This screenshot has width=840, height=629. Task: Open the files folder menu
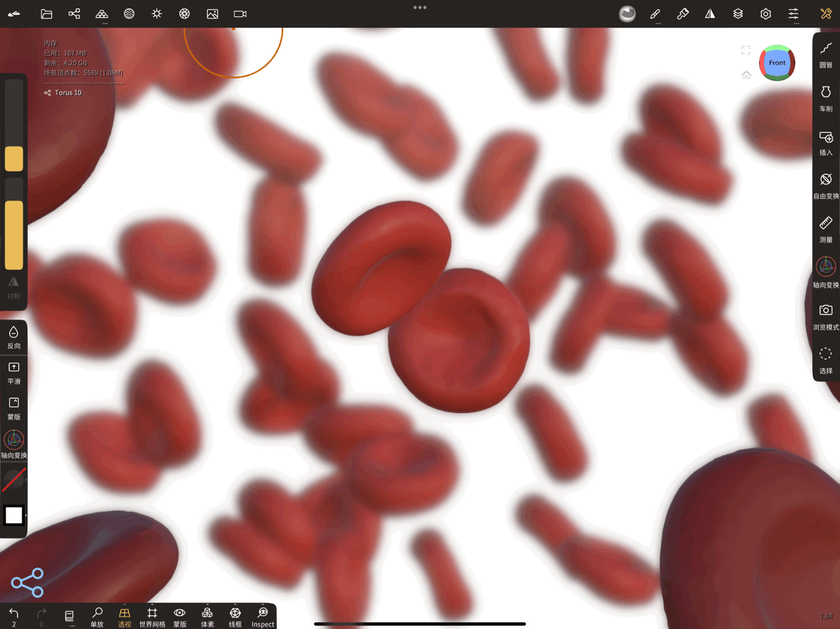tap(47, 13)
